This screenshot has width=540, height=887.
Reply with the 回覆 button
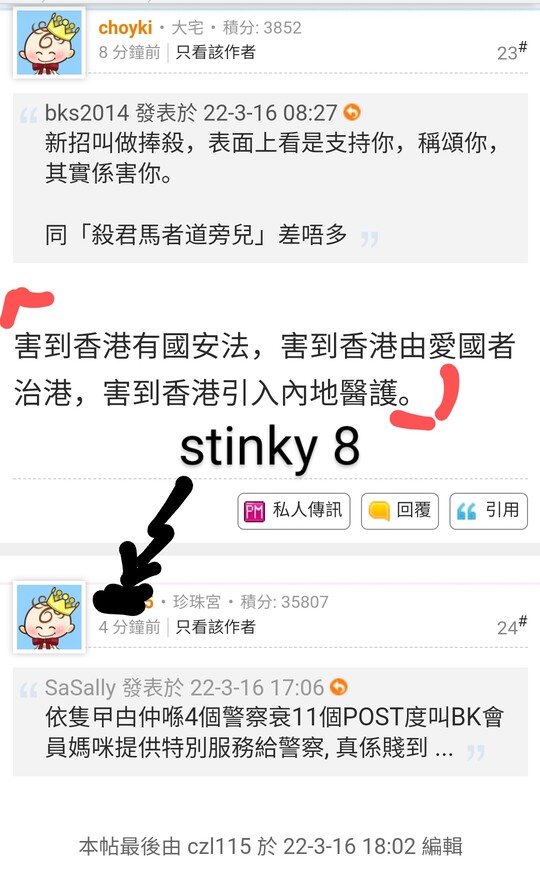click(x=400, y=511)
